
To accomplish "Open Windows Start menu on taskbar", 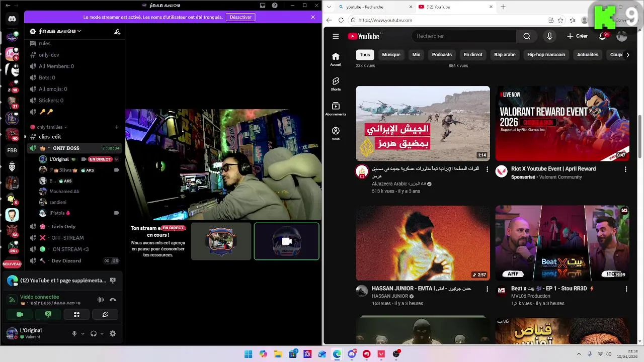I will [248, 354].
